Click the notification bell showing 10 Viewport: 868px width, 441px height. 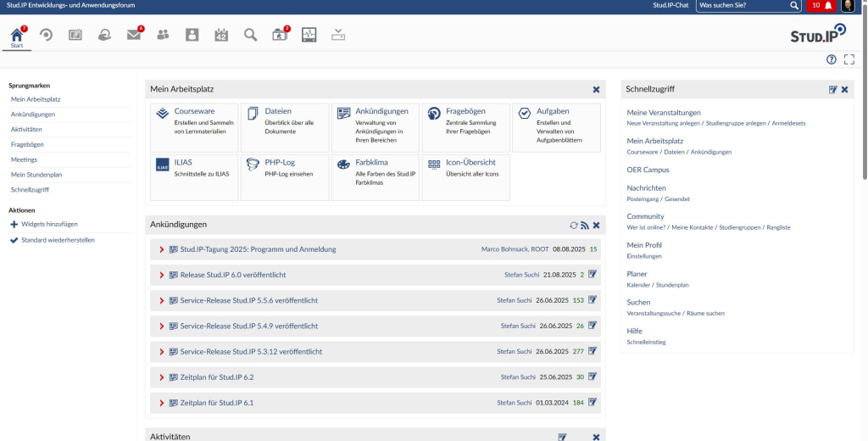pyautogui.click(x=821, y=6)
